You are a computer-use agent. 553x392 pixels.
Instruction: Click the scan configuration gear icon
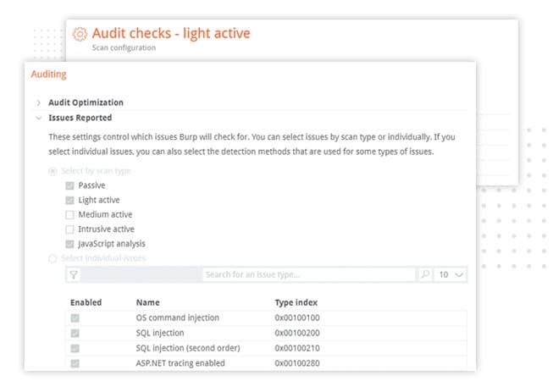coord(80,34)
